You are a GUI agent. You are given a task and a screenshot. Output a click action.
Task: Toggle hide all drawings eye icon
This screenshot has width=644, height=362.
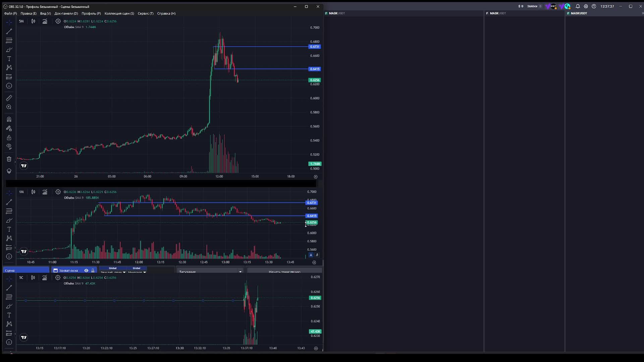click(x=9, y=147)
